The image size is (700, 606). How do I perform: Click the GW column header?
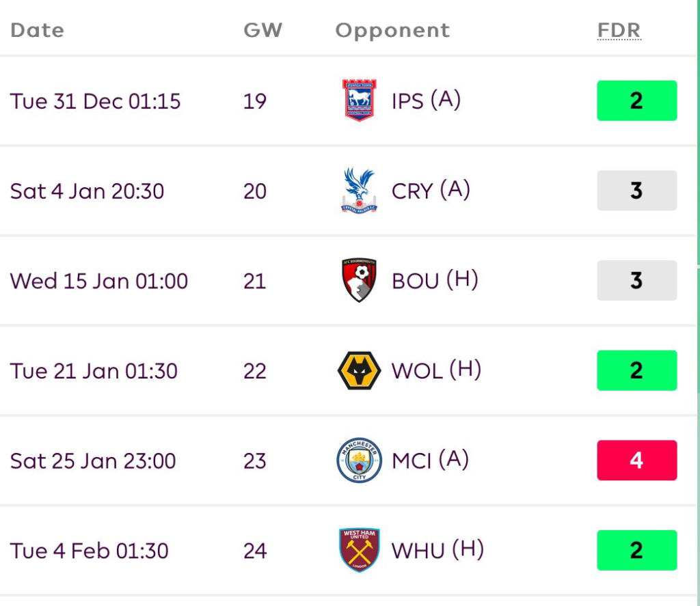(x=262, y=30)
